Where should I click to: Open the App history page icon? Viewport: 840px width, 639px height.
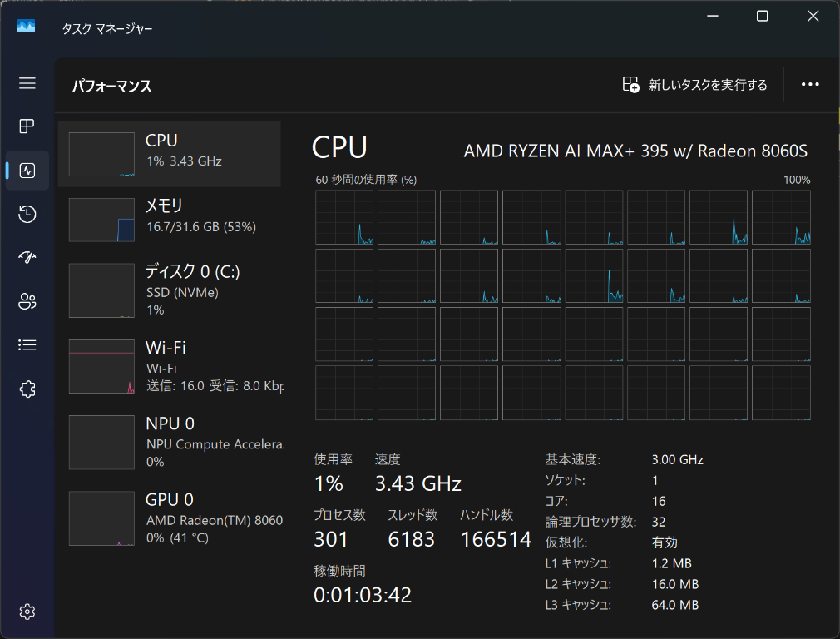(27, 215)
